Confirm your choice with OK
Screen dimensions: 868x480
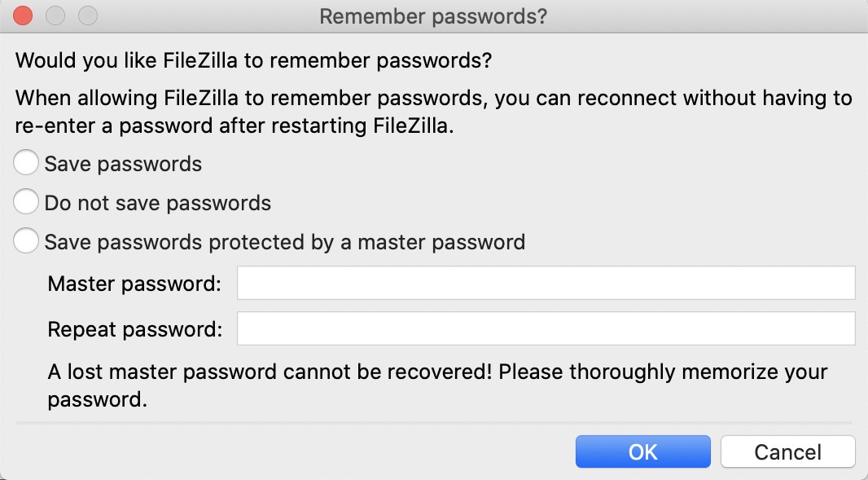[x=642, y=451]
